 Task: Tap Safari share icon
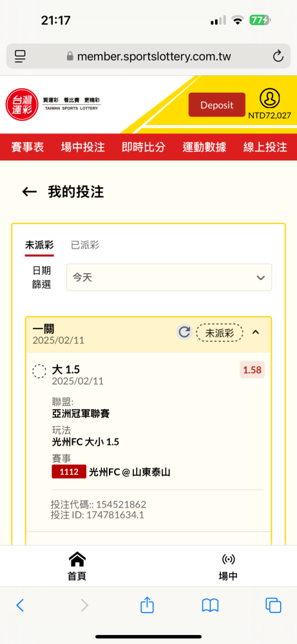147,605
